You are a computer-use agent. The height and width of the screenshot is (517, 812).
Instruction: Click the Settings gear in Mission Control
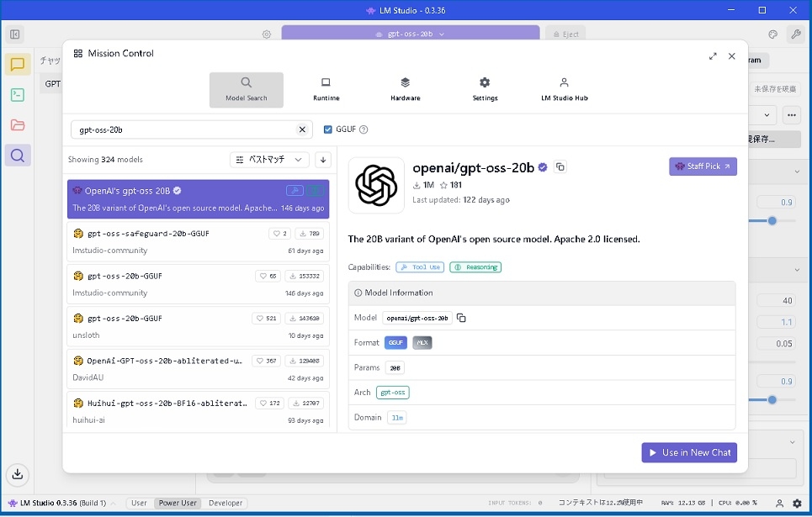click(485, 89)
